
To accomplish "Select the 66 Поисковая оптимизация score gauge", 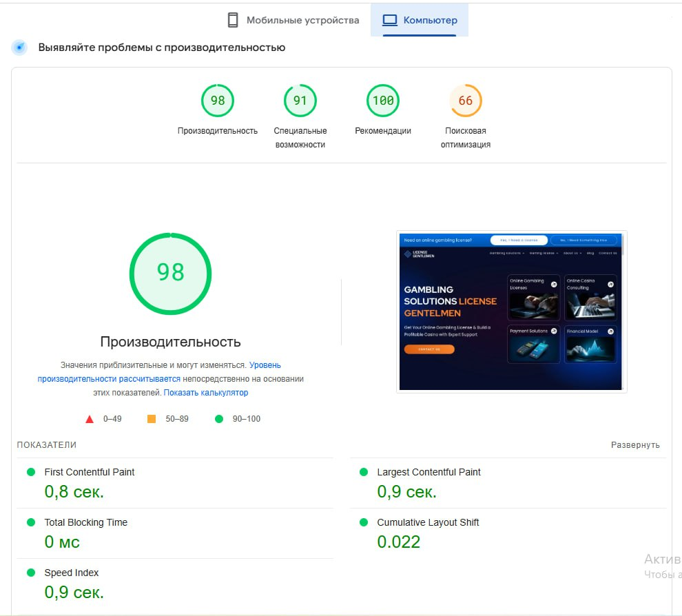I will pyautogui.click(x=466, y=101).
